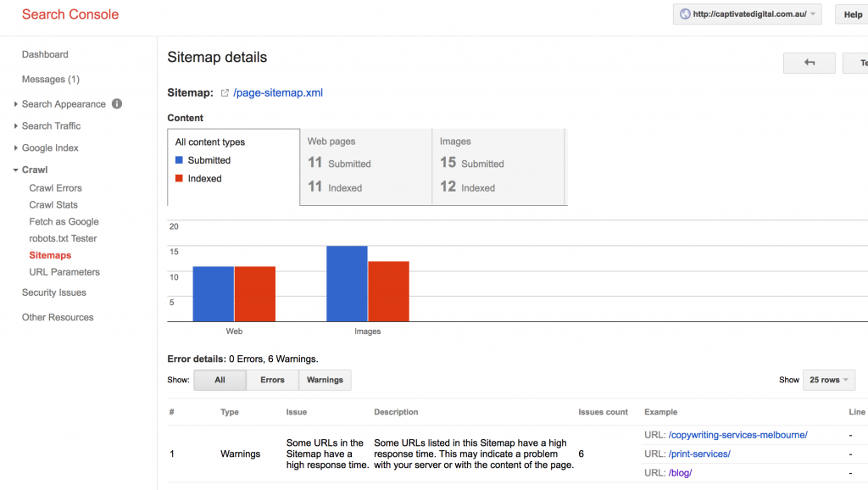Open URL Parameters
The height and width of the screenshot is (490, 868).
64,272
